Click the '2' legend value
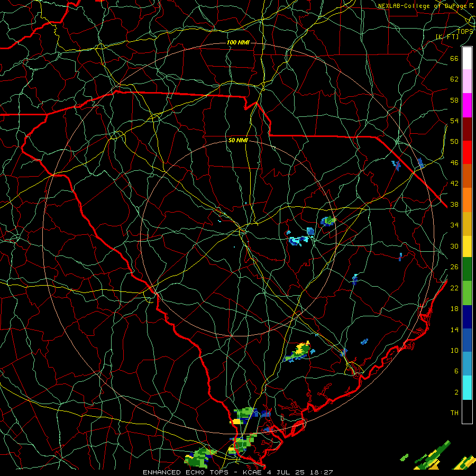Screen dimensions: 476x476 [456, 392]
